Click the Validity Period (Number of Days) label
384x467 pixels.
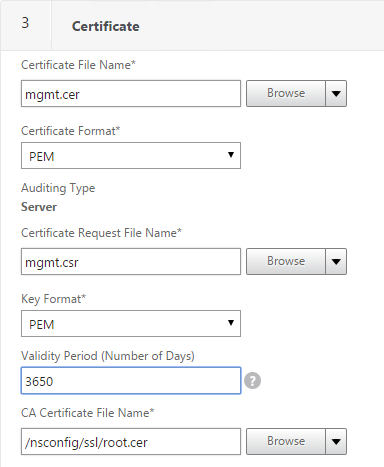(x=108, y=356)
